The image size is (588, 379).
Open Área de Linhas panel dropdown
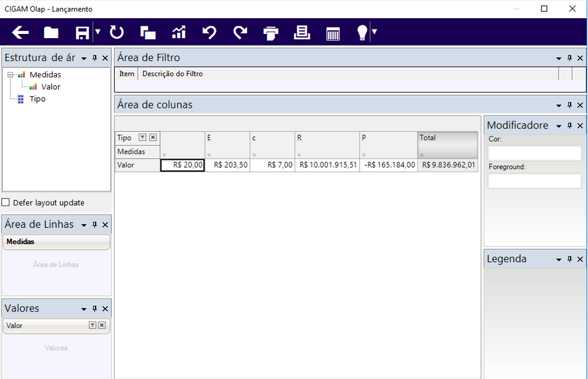84,225
